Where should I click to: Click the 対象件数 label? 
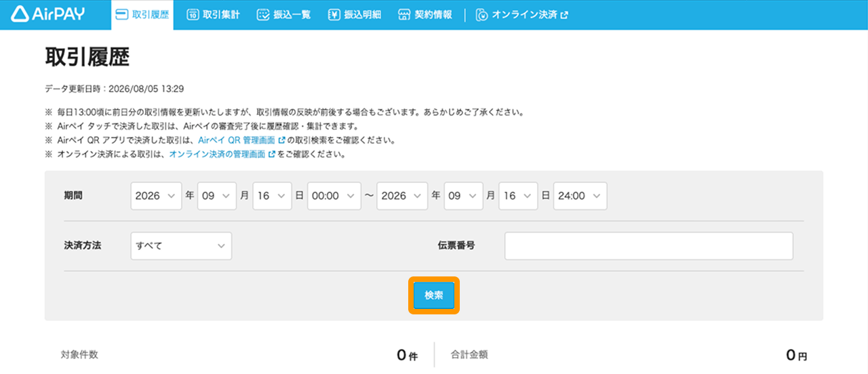[80, 354]
